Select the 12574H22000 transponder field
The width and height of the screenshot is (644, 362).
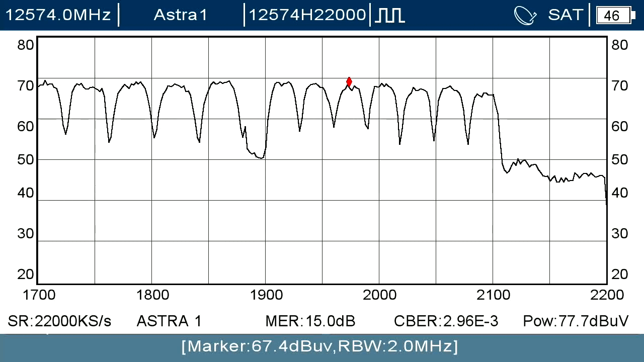[x=307, y=15]
